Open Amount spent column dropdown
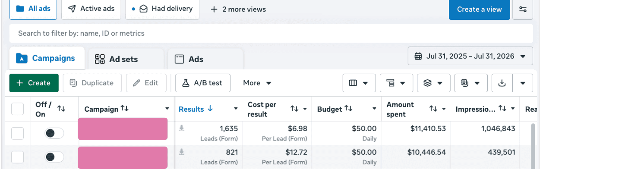 [x=444, y=109]
